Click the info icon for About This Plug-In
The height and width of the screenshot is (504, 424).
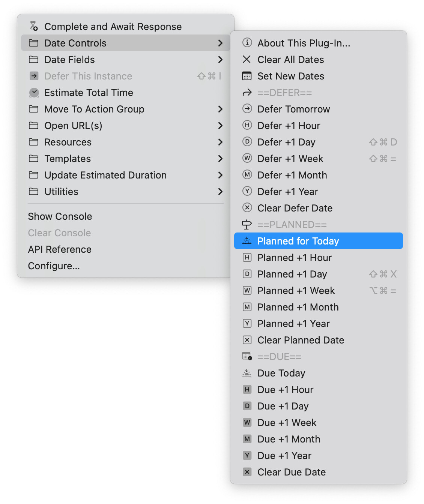pyautogui.click(x=247, y=43)
